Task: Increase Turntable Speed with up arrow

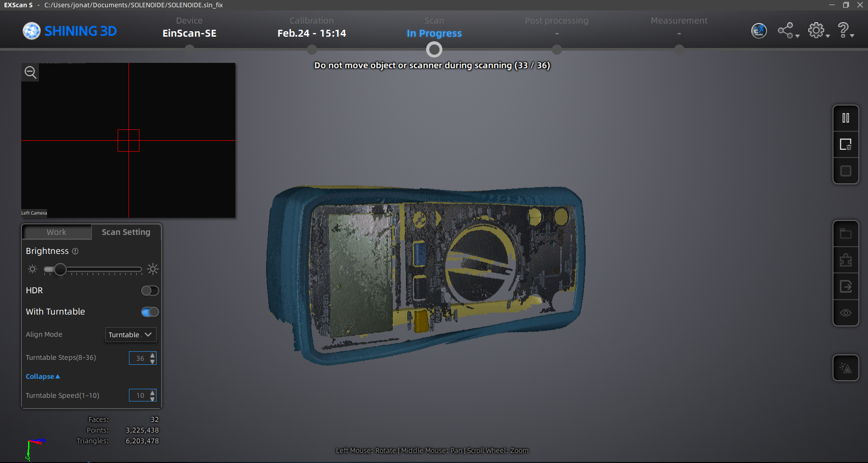Action: 153,392
